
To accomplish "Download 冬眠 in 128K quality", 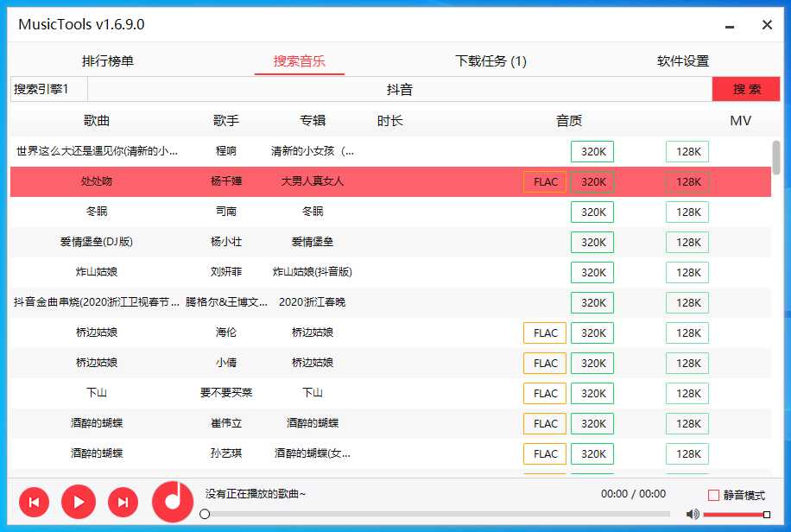I will tap(687, 212).
